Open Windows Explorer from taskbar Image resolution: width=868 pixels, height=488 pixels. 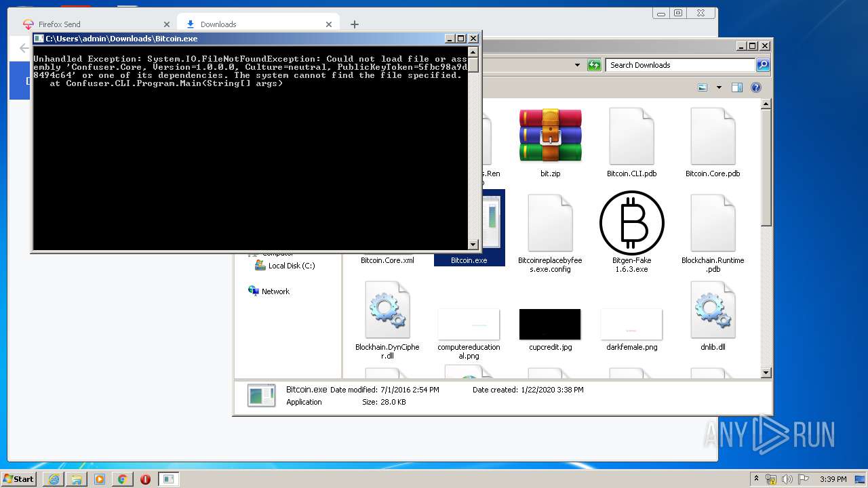pyautogui.click(x=77, y=479)
